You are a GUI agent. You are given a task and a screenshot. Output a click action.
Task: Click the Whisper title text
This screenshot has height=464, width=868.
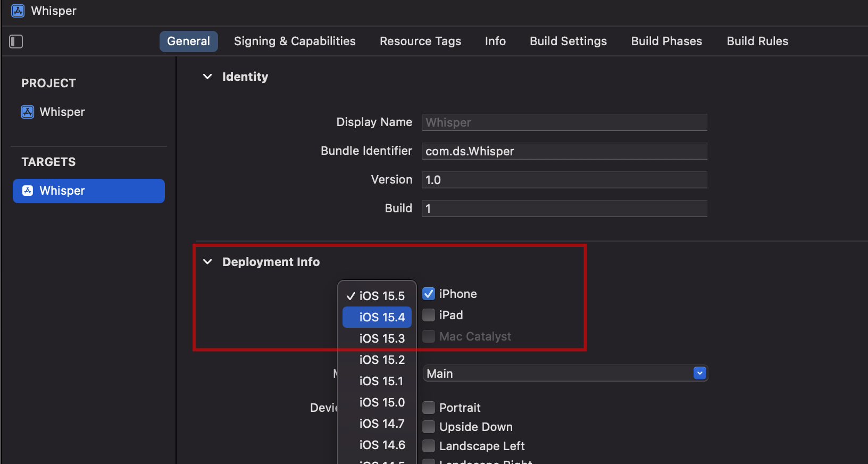pos(54,11)
